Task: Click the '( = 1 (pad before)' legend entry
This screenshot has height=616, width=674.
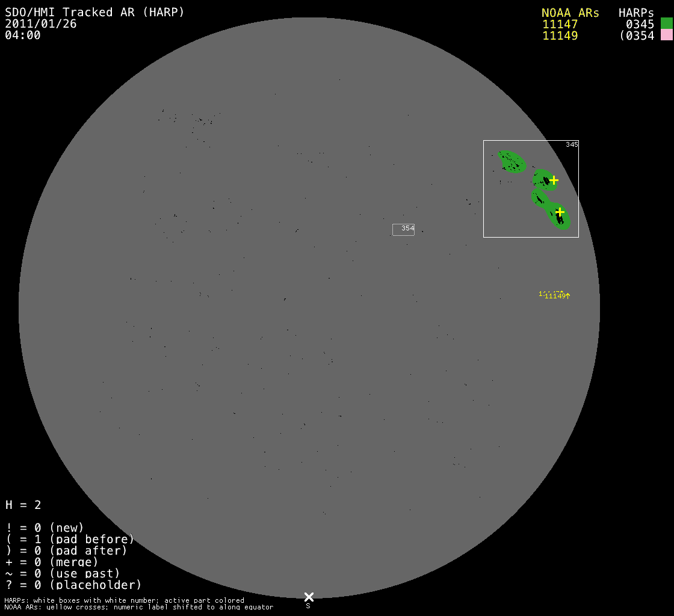Action: pyautogui.click(x=70, y=539)
